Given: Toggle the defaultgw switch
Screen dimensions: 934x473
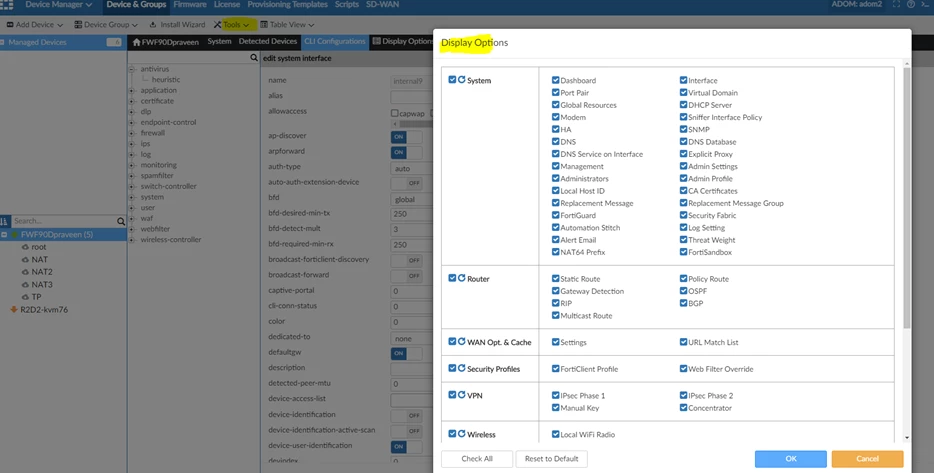Looking at the screenshot, I should click(406, 353).
